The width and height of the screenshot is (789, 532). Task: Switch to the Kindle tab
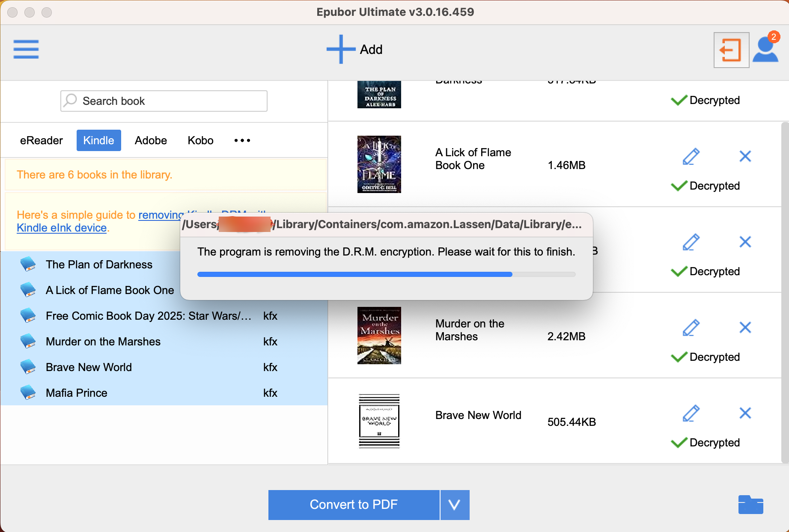(98, 140)
